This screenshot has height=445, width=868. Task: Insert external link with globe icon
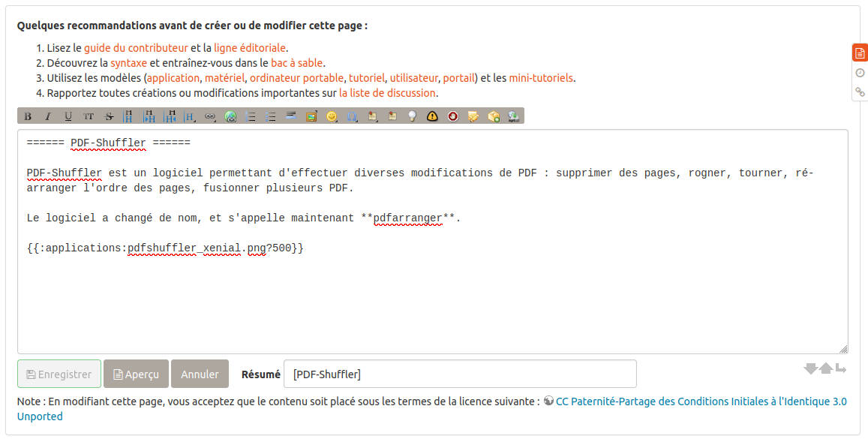click(231, 116)
